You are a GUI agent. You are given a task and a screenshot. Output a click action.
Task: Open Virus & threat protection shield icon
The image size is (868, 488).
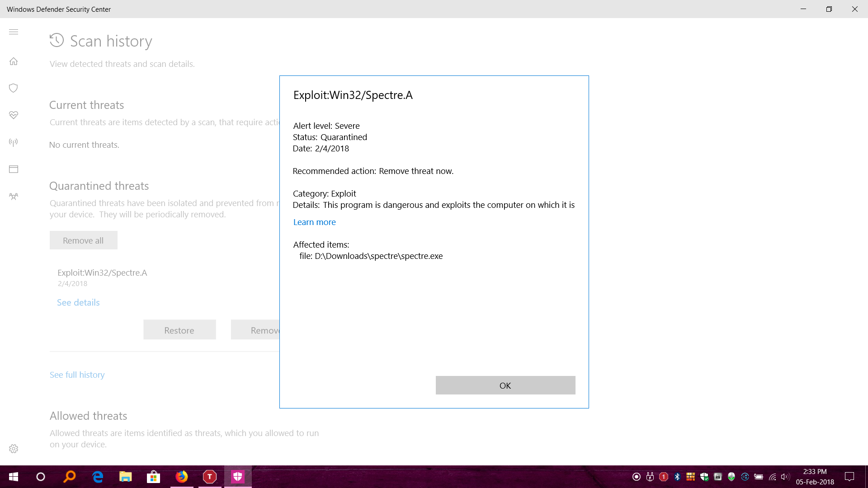(14, 88)
